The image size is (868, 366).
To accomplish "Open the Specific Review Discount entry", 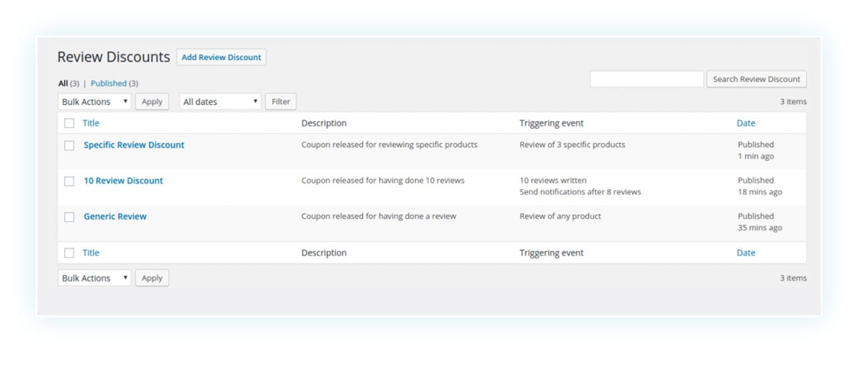I will tap(134, 145).
